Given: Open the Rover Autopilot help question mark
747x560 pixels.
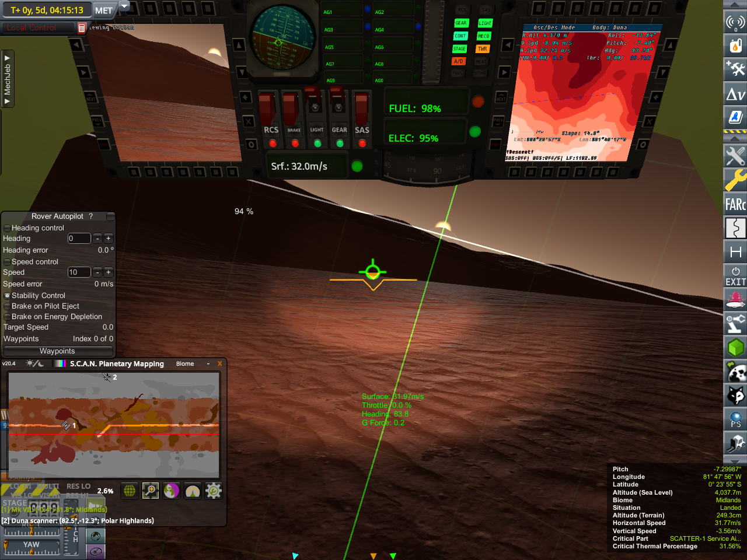Looking at the screenshot, I should coord(90,216).
